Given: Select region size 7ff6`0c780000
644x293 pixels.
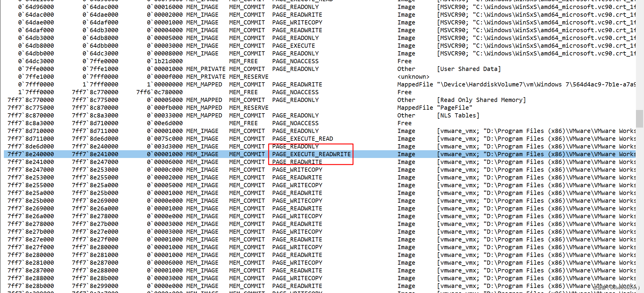Looking at the screenshot, I should tap(160, 92).
